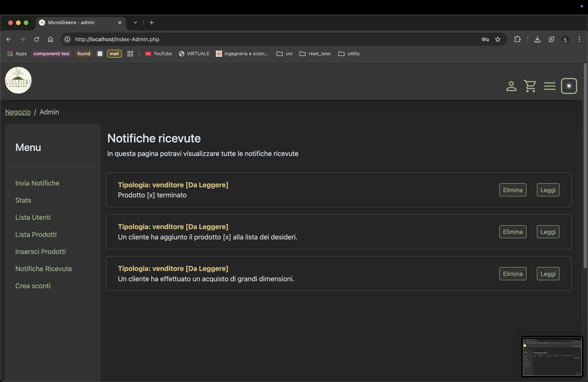Open the browser extensions puzzle icon

[517, 39]
